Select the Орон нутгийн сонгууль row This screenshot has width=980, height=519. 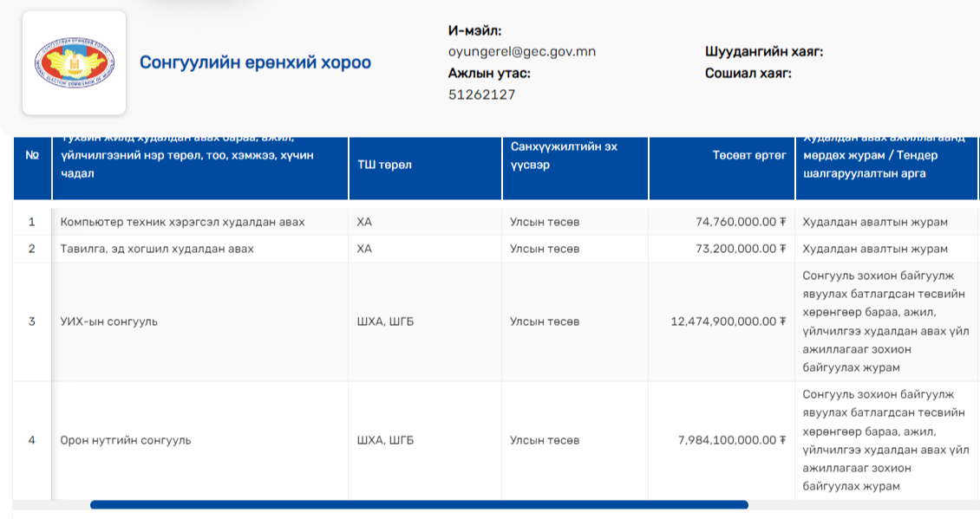125,440
